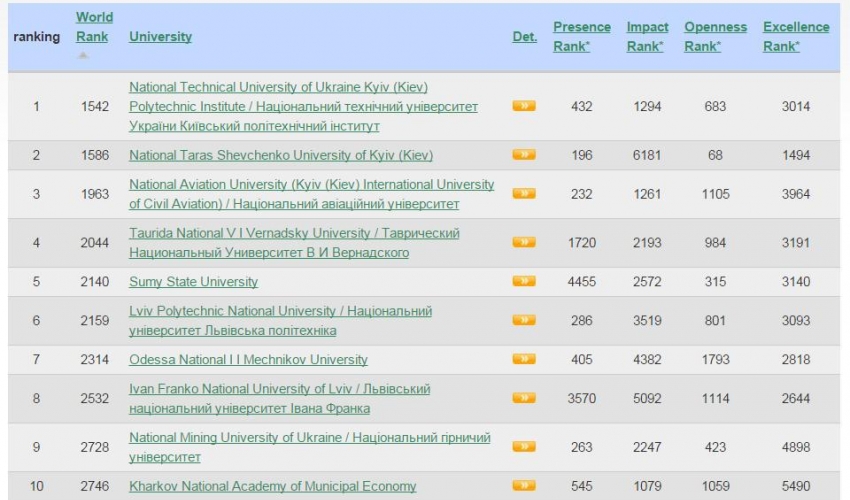Open details icon for Lviv Polytechnic University
850x500 pixels.
point(524,320)
